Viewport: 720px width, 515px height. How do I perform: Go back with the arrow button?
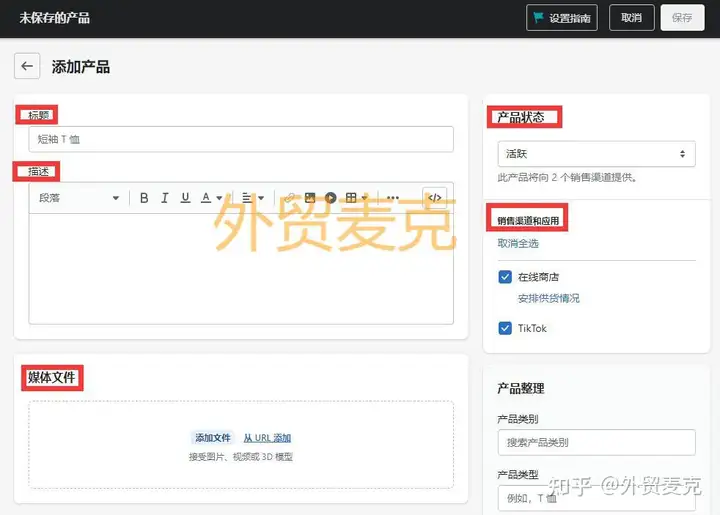pos(27,66)
